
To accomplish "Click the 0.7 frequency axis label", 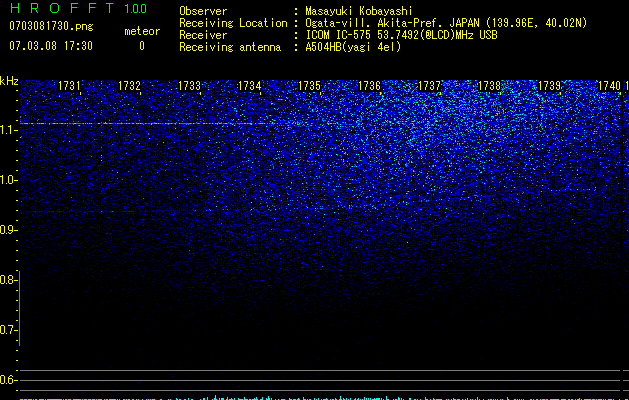I will point(8,330).
